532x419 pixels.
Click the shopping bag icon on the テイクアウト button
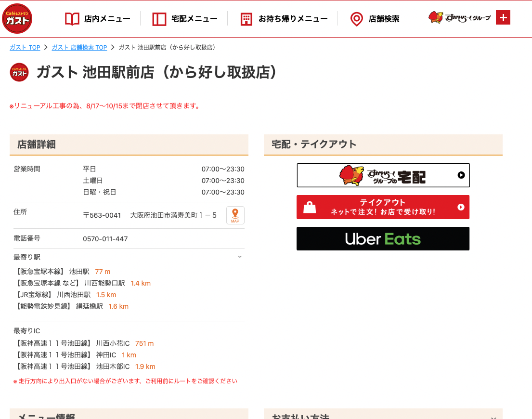(x=310, y=207)
